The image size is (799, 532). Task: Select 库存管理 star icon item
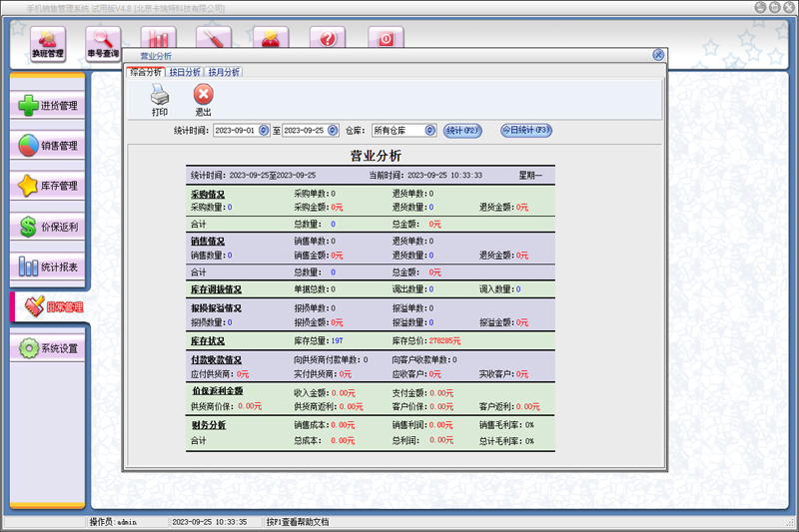coord(48,186)
